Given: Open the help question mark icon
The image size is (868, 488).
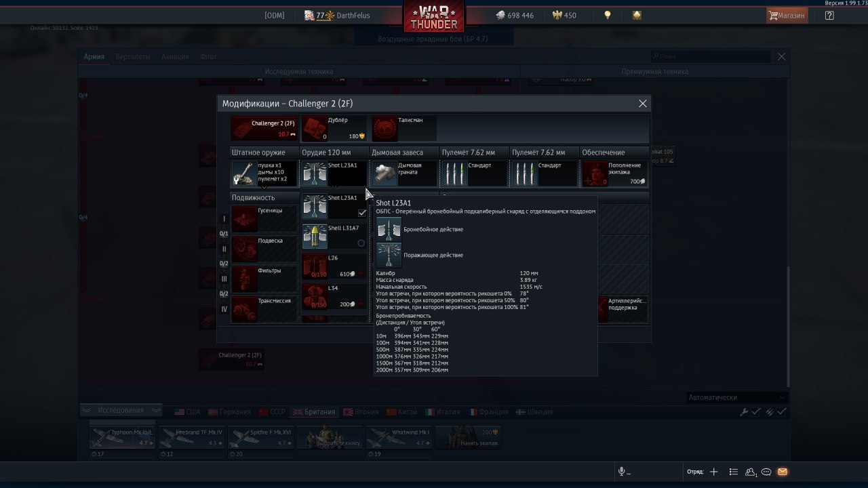Looking at the screenshot, I should [x=829, y=15].
